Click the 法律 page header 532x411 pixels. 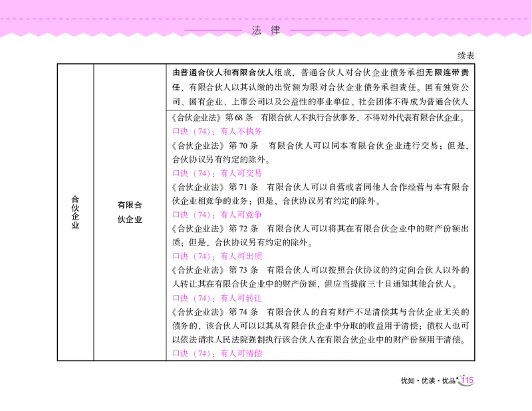coord(265,28)
